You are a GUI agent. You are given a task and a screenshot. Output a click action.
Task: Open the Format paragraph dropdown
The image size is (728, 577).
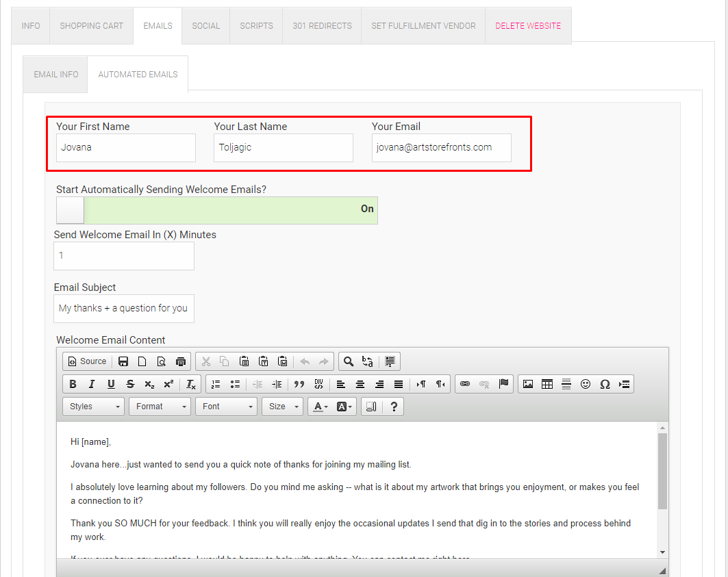click(x=160, y=406)
